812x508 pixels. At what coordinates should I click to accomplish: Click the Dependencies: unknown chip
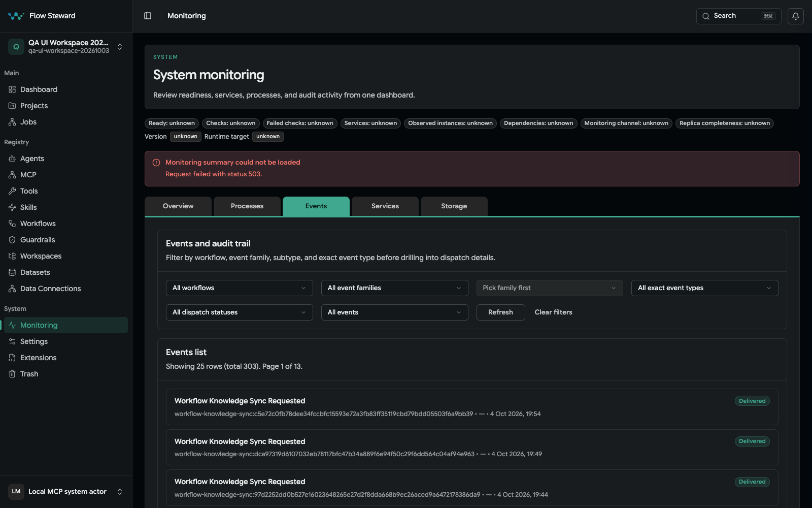pyautogui.click(x=538, y=123)
